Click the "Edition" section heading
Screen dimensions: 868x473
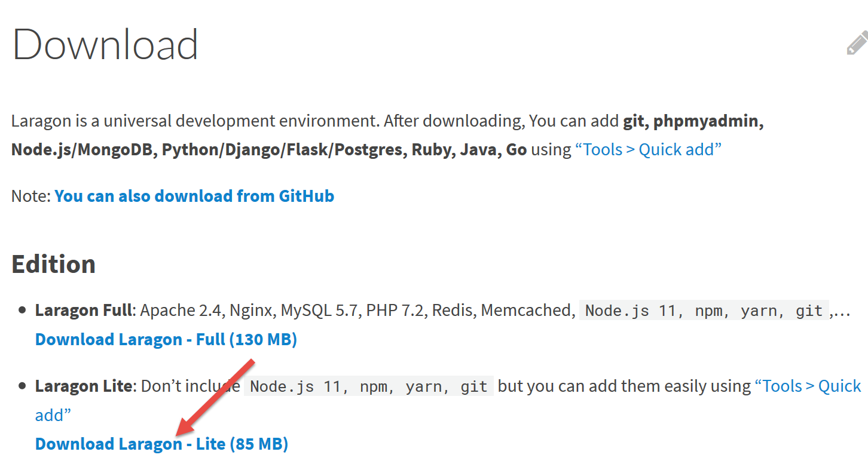click(x=53, y=264)
